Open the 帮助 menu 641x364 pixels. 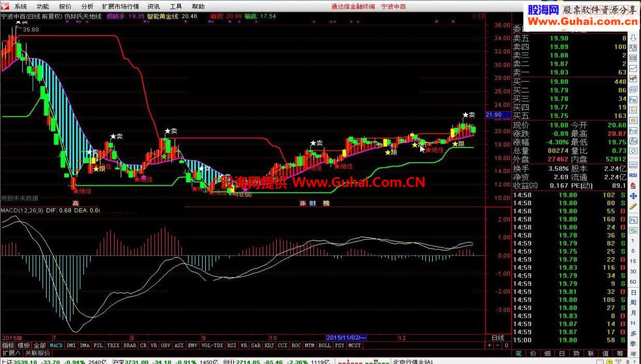click(x=198, y=7)
